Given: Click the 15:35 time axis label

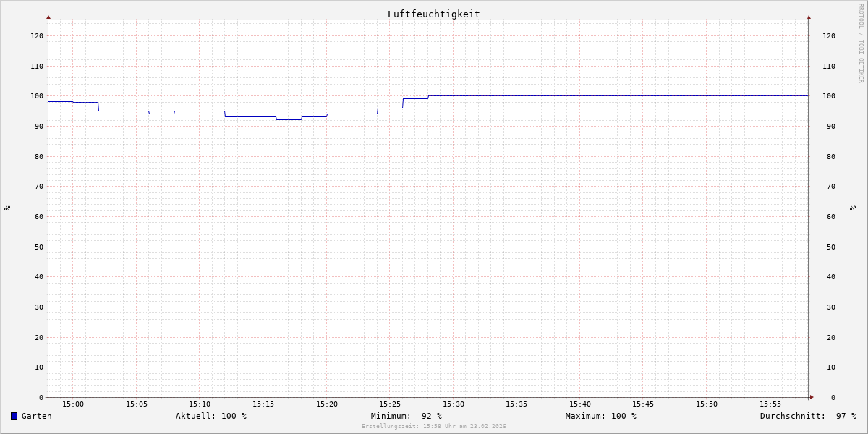Looking at the screenshot, I should click(516, 404).
